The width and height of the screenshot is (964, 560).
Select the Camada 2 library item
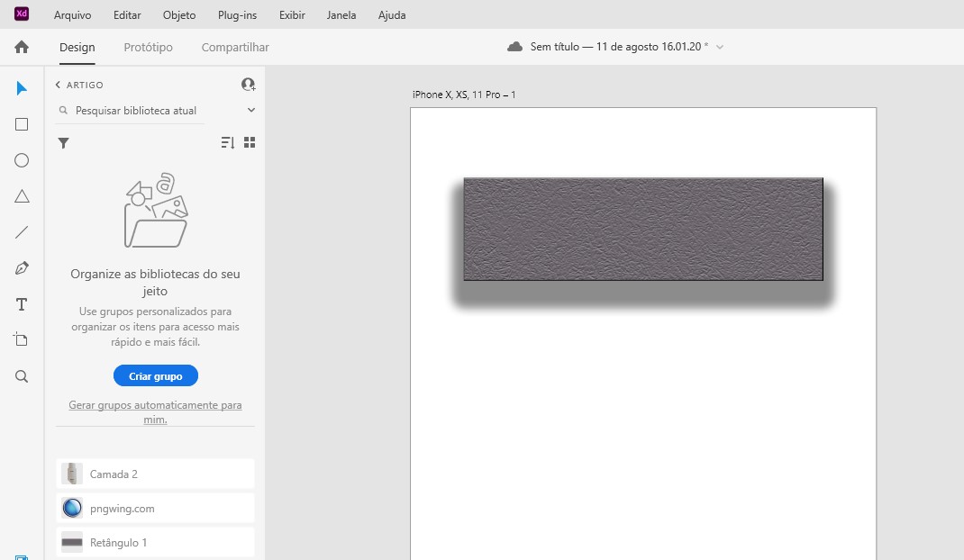point(155,474)
